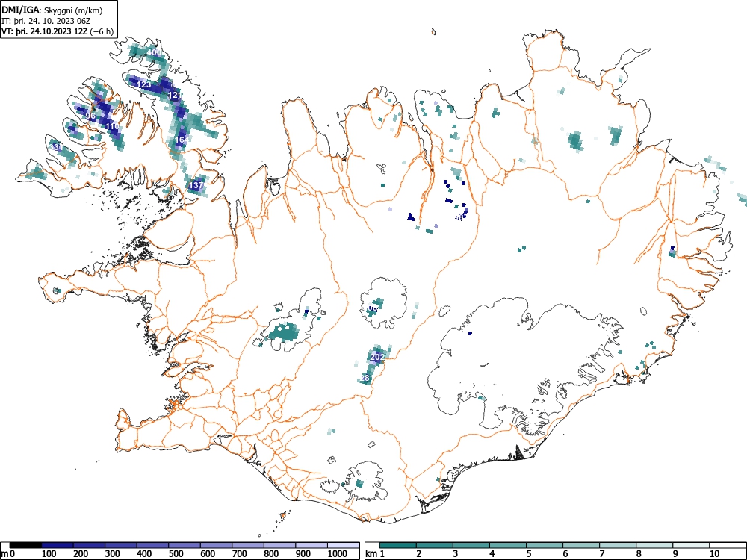Pick the 500–600 m legend swatch

[185, 545]
